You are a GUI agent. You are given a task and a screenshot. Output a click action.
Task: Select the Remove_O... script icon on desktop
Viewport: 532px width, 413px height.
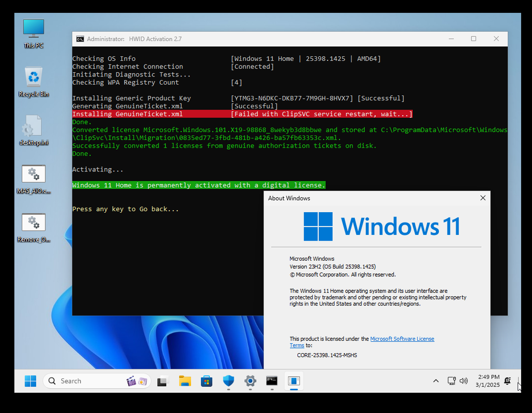click(34, 228)
